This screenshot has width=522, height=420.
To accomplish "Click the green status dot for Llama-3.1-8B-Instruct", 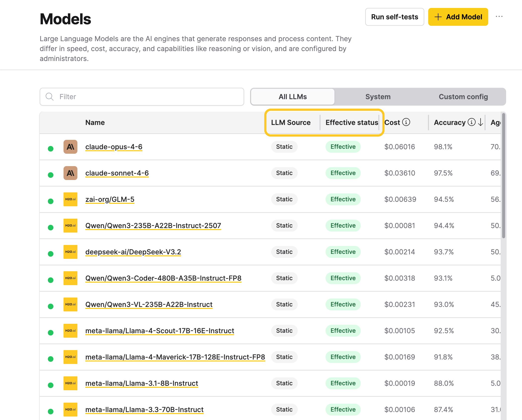I will [51, 385].
